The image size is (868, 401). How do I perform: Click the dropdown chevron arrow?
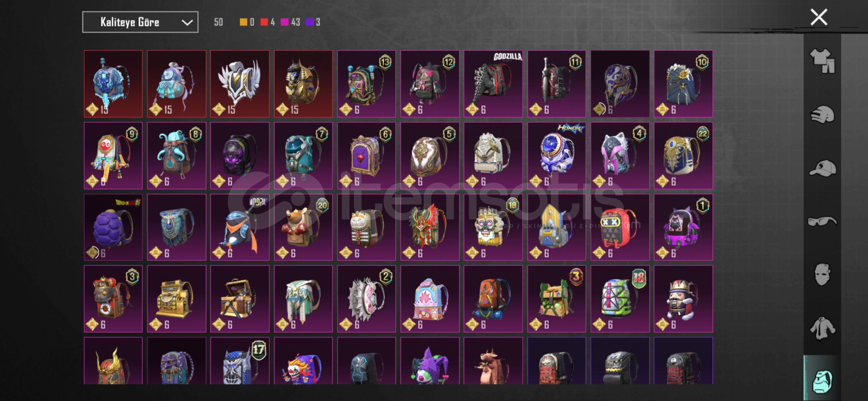tap(187, 23)
